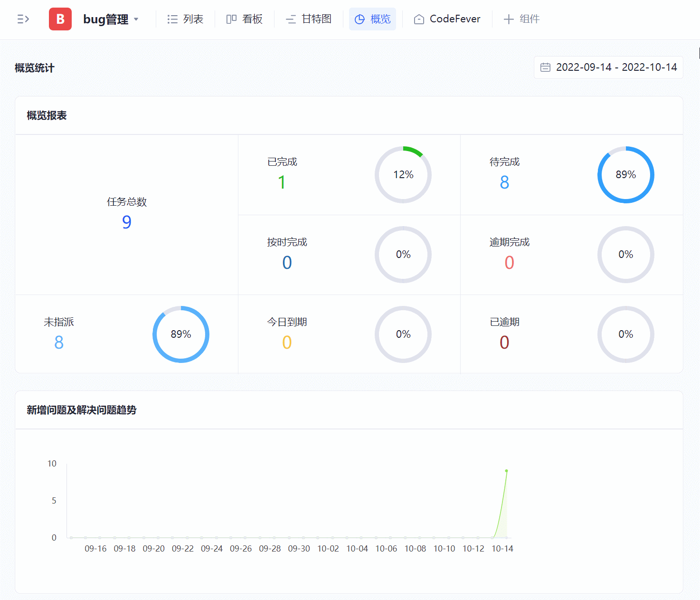The image size is (700, 600).
Task: Click the 已逾期 count number 0
Action: pos(504,343)
